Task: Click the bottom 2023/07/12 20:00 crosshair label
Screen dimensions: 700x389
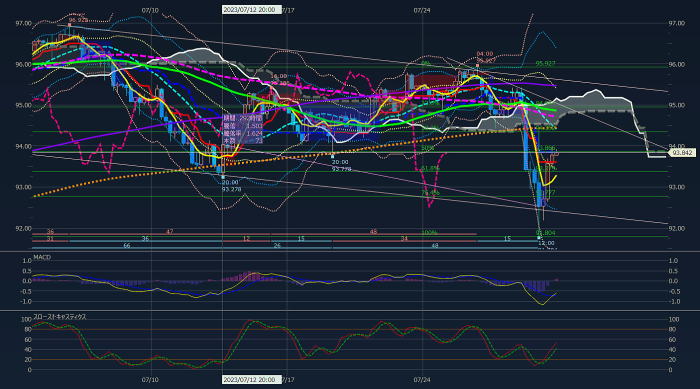Action: (251, 380)
